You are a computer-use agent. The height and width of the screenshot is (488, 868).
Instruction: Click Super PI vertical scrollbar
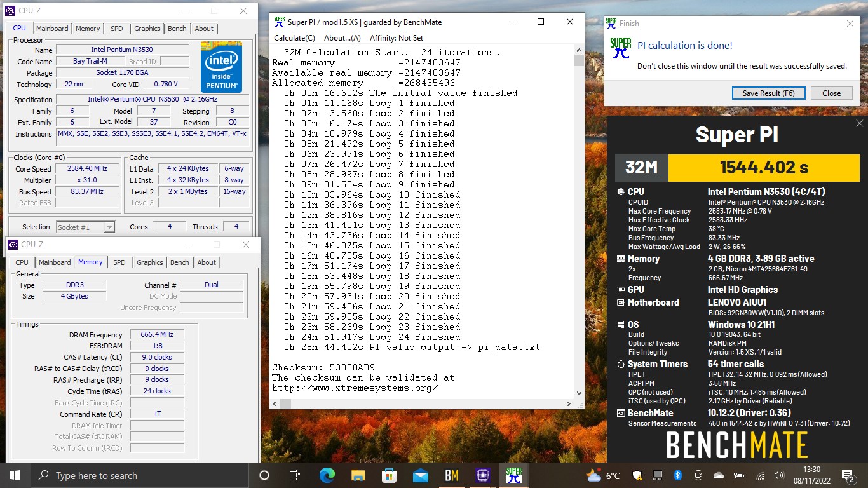tap(579, 222)
